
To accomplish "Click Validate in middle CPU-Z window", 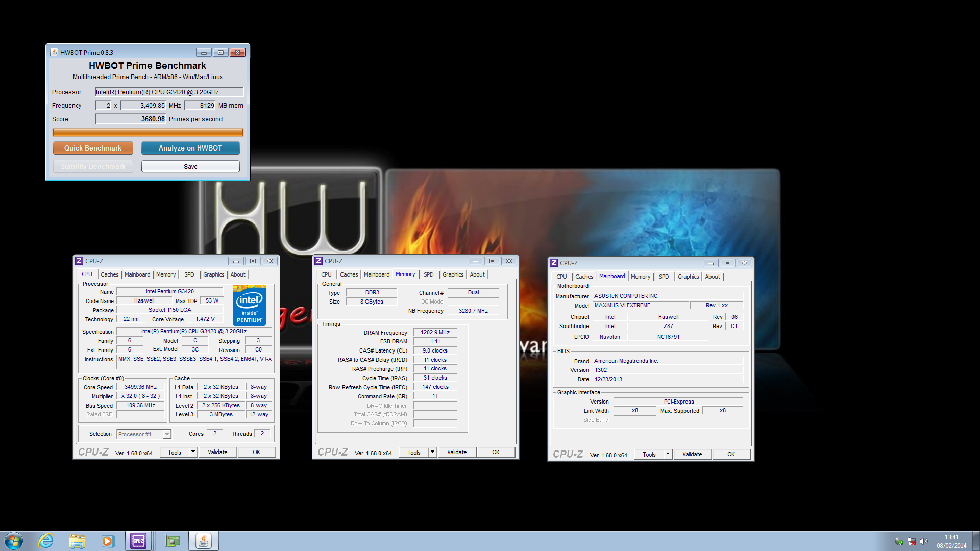I will click(x=457, y=452).
